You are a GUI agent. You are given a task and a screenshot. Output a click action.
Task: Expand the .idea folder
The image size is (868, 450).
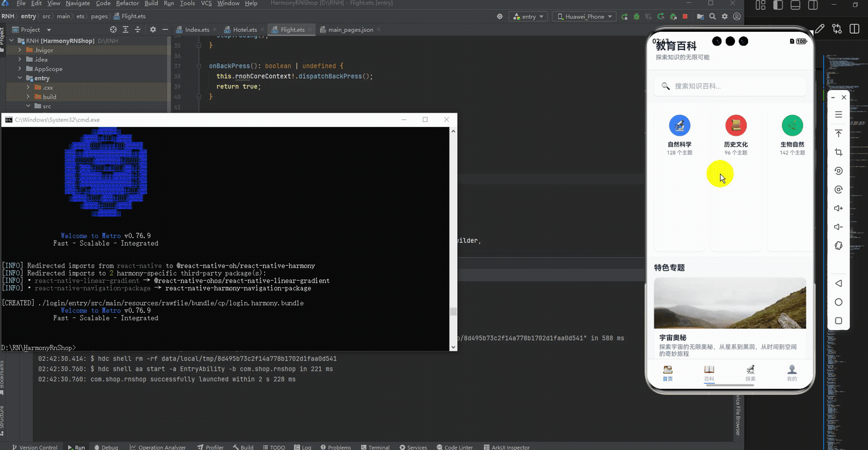tap(20, 59)
